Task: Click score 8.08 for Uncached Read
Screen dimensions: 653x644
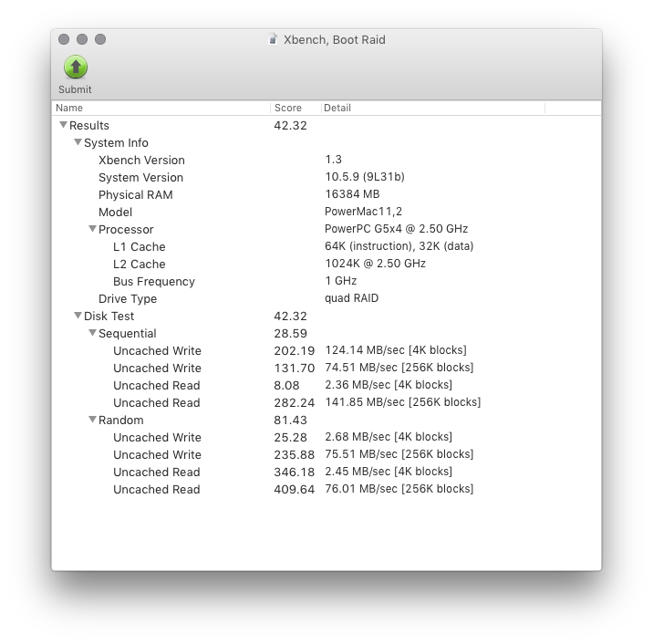Action: click(x=286, y=385)
